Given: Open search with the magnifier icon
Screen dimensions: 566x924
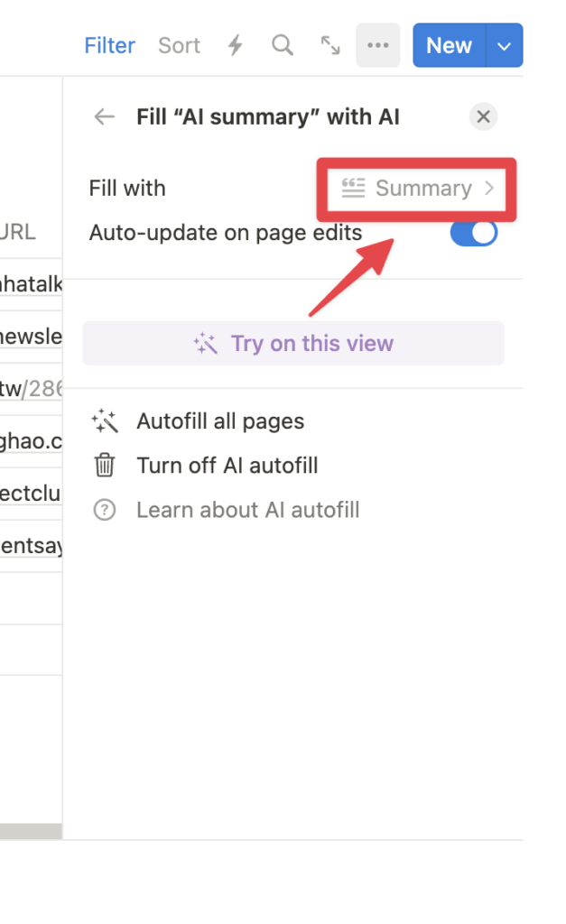Looking at the screenshot, I should (x=283, y=45).
